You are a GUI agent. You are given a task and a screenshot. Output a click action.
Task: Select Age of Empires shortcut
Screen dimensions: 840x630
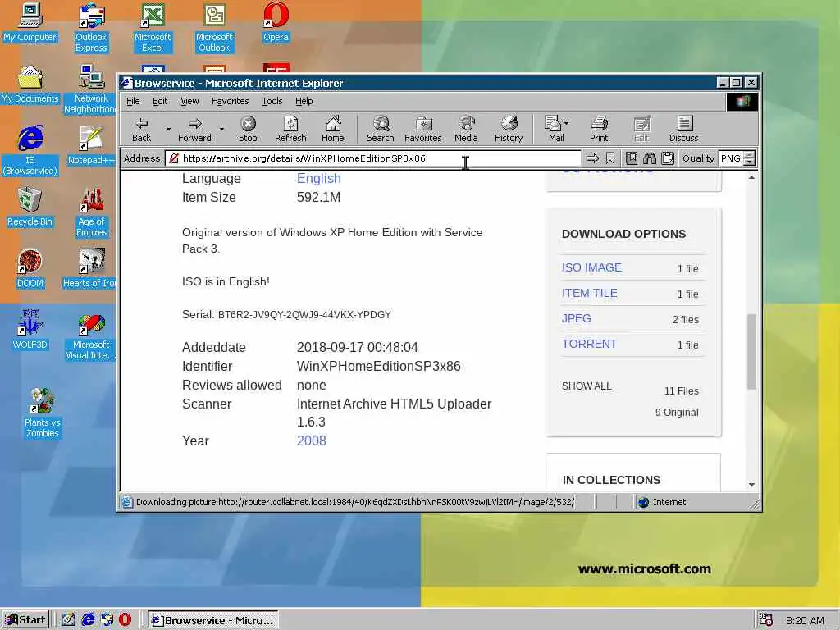click(x=91, y=212)
